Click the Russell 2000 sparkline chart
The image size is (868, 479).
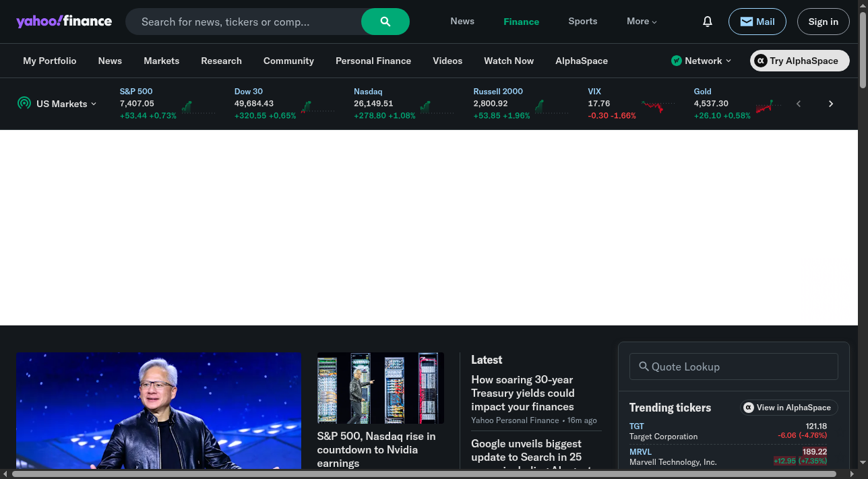(x=552, y=106)
